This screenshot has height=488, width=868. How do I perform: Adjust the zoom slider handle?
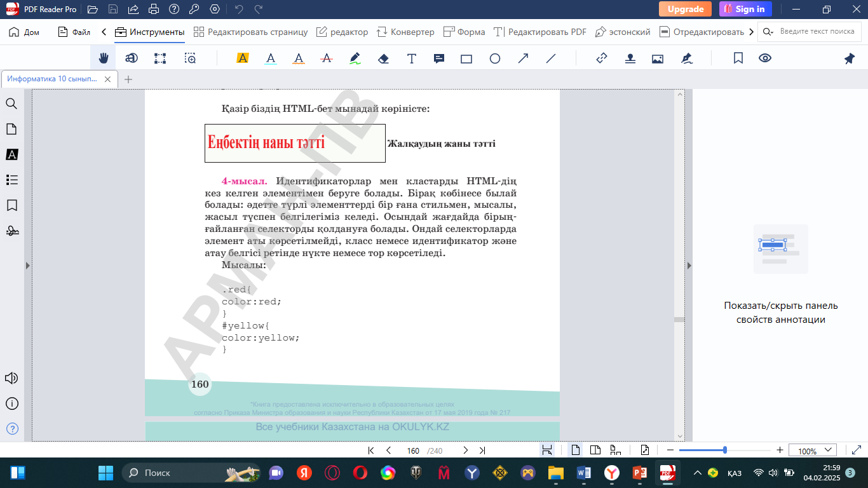[725, 450]
